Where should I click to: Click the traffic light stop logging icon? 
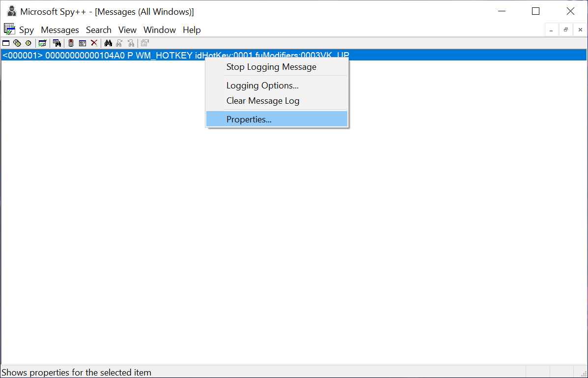coord(71,43)
